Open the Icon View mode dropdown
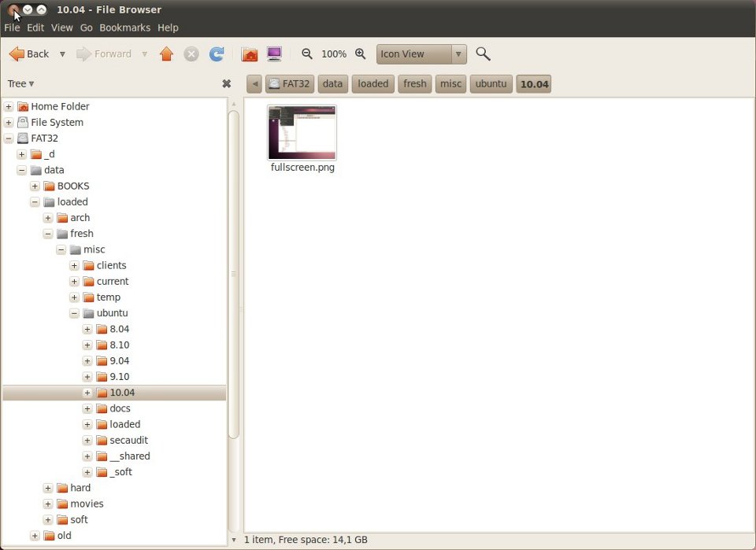 [x=421, y=54]
